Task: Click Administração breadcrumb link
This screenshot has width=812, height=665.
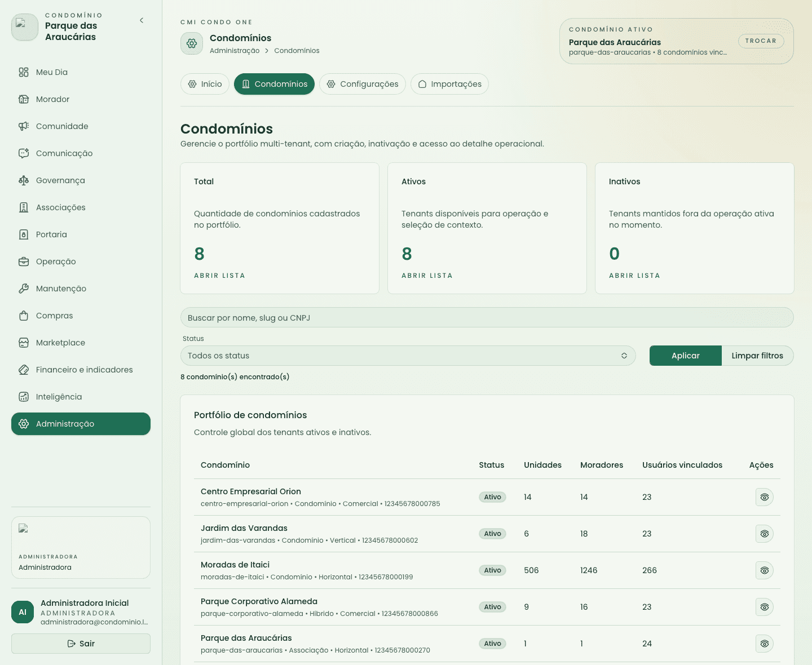Action: 235,51
